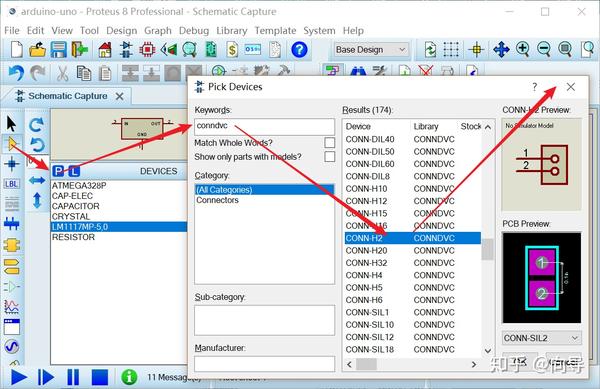This screenshot has height=389, width=600.
Task: Stop the simulation
Action: click(100, 378)
